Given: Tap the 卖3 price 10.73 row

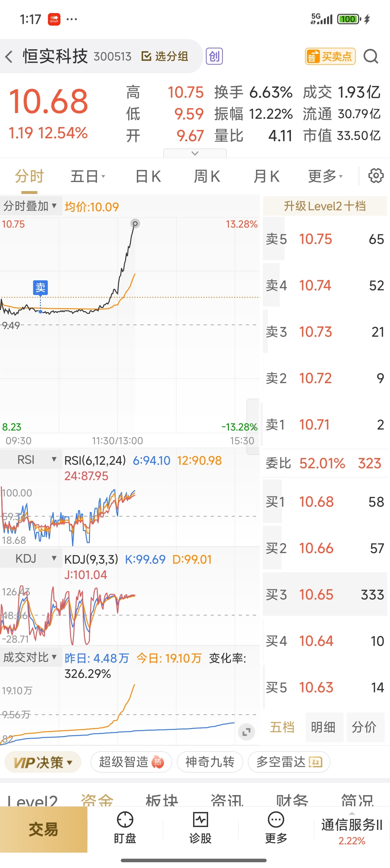Looking at the screenshot, I should click(x=325, y=332).
